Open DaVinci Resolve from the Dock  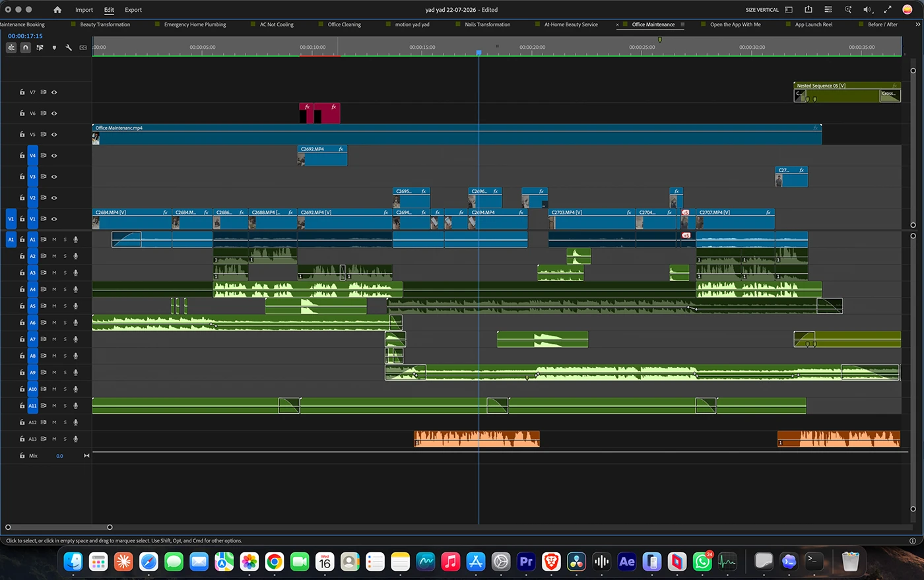576,562
